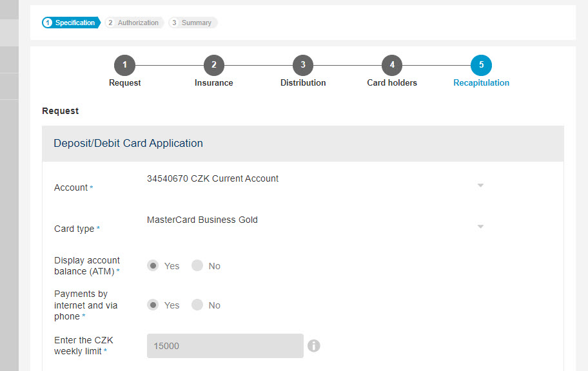588x371 pixels.
Task: Open step 3 Distribution circle
Action: point(303,65)
